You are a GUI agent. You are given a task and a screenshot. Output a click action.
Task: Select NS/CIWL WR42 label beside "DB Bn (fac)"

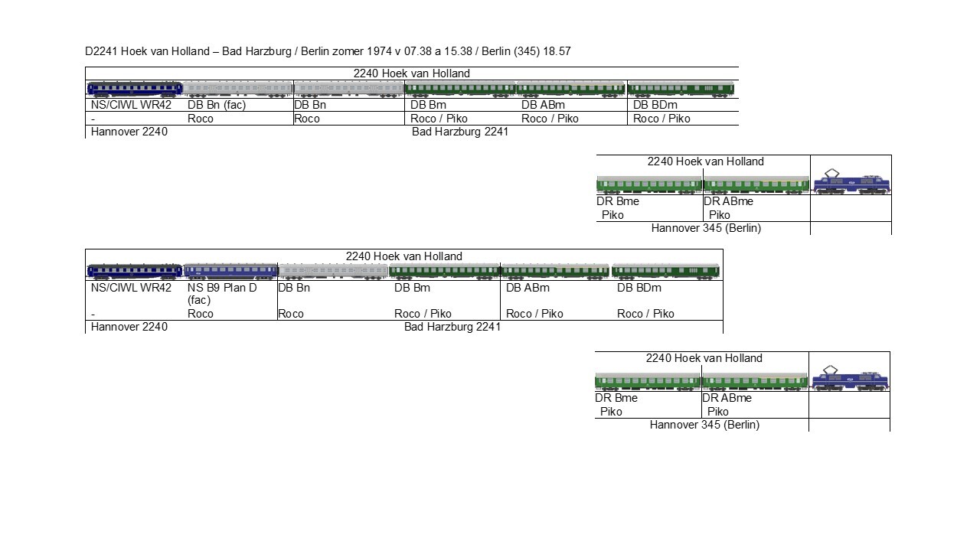point(131,105)
